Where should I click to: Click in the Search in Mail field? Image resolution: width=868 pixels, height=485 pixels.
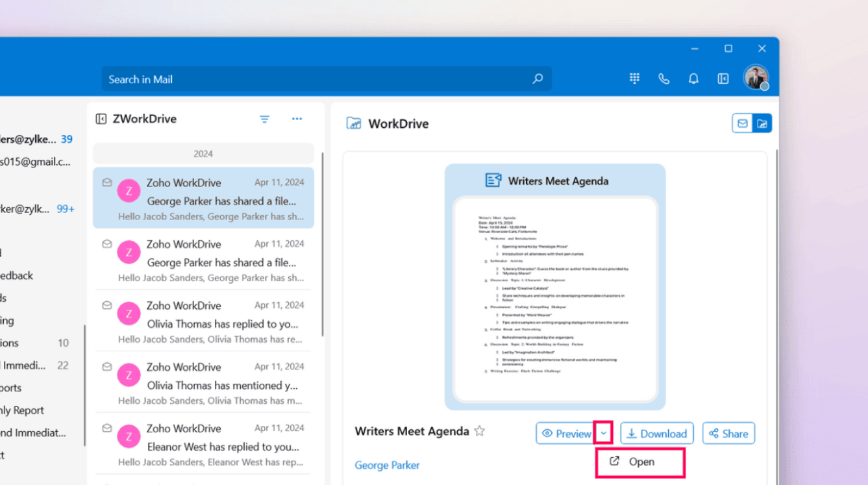(327, 79)
